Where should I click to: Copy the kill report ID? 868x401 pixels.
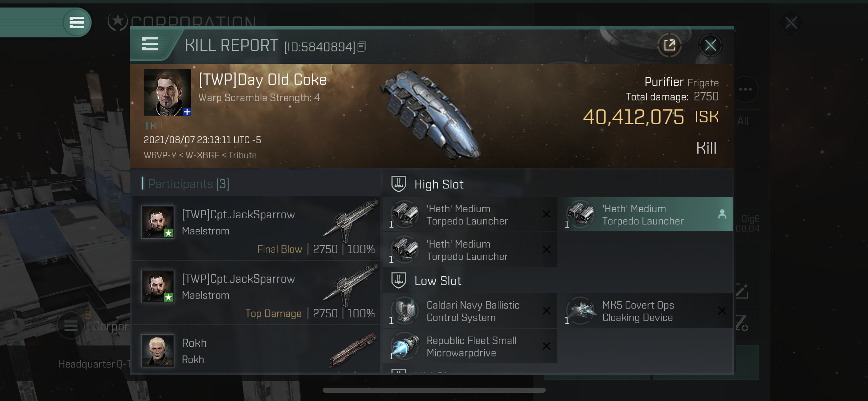362,47
